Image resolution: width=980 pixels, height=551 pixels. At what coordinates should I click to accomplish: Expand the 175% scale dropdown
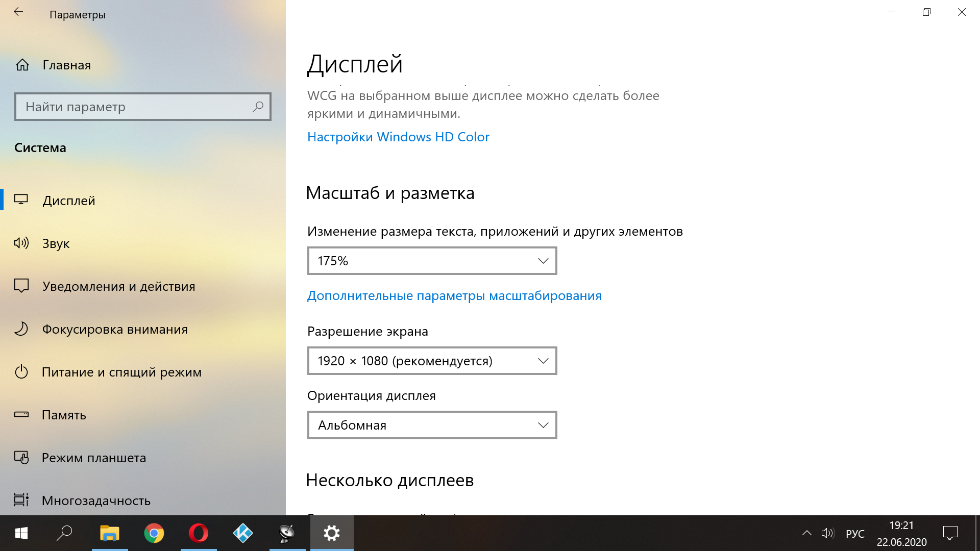[432, 261]
